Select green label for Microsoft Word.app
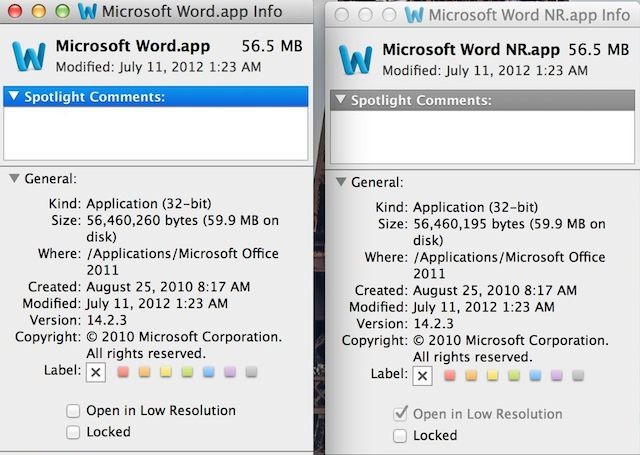640x455 pixels. tap(187, 371)
